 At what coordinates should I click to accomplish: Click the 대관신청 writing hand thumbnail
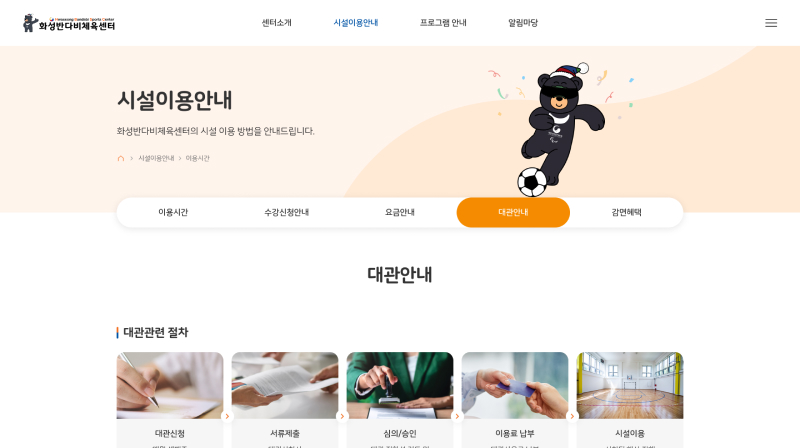(170, 385)
